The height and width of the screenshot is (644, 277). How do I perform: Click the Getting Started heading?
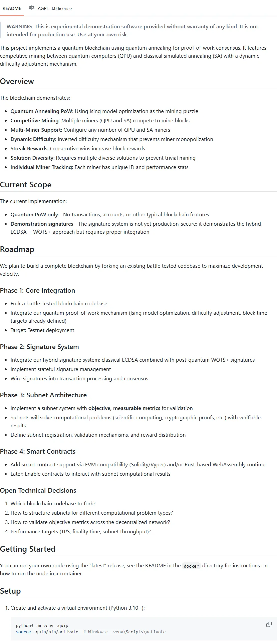[28, 549]
